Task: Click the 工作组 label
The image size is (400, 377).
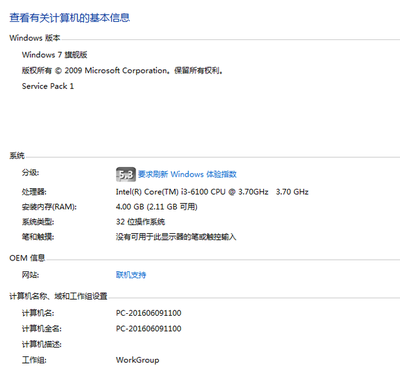Action: point(34,360)
